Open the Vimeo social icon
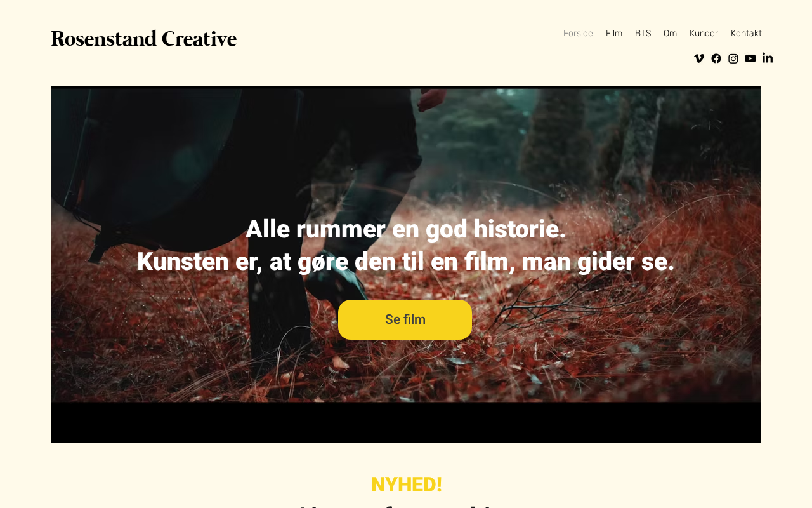Image resolution: width=812 pixels, height=508 pixels. [699, 58]
